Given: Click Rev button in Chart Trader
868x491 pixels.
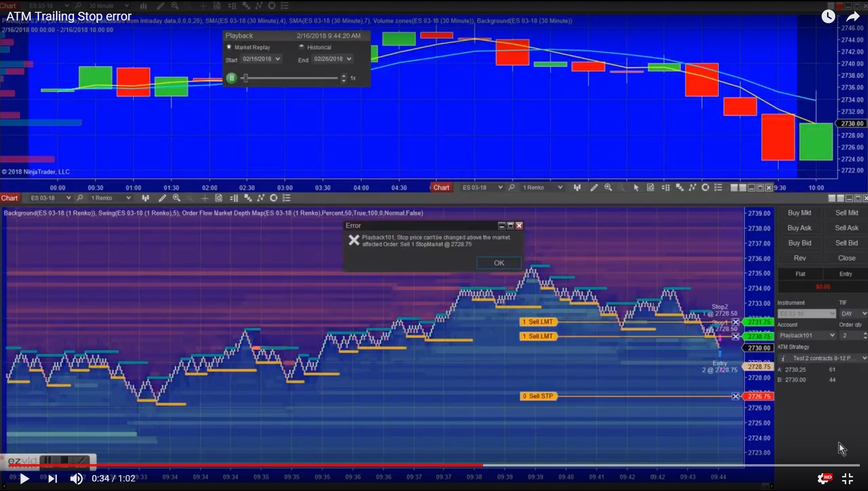Looking at the screenshot, I should (x=799, y=258).
